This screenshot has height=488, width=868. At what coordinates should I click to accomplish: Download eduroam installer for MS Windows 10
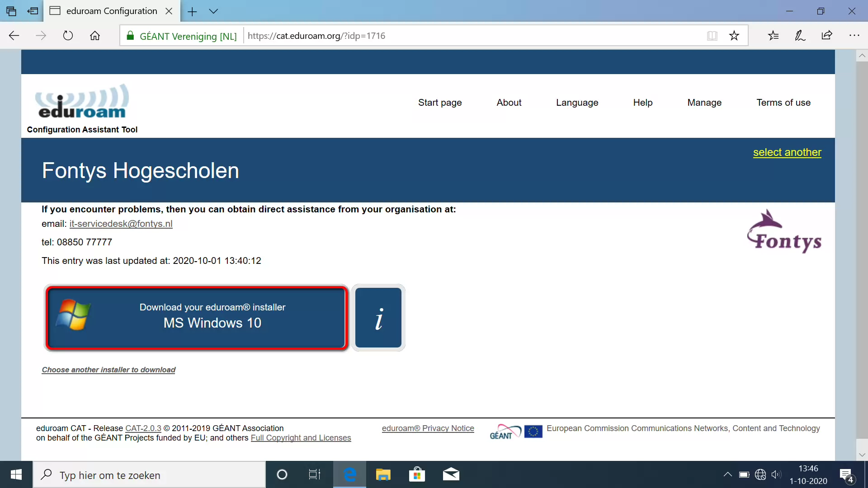[197, 316]
